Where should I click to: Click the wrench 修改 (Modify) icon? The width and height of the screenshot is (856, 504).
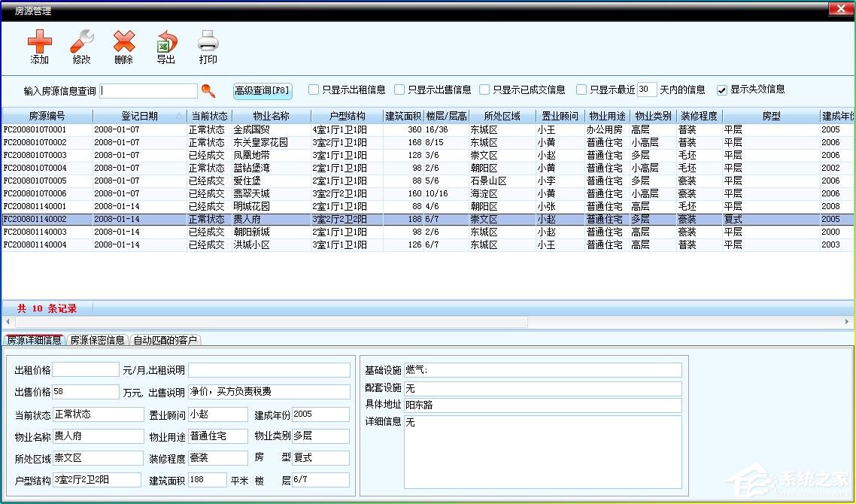tap(82, 41)
